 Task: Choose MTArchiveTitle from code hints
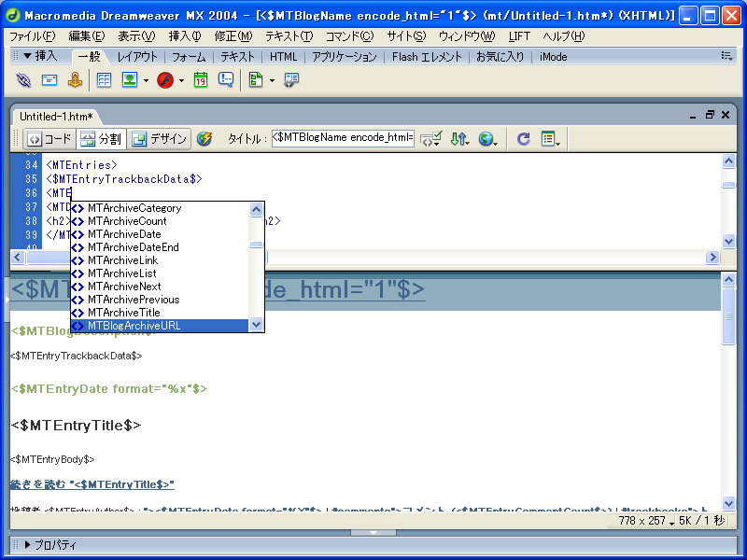[160, 313]
